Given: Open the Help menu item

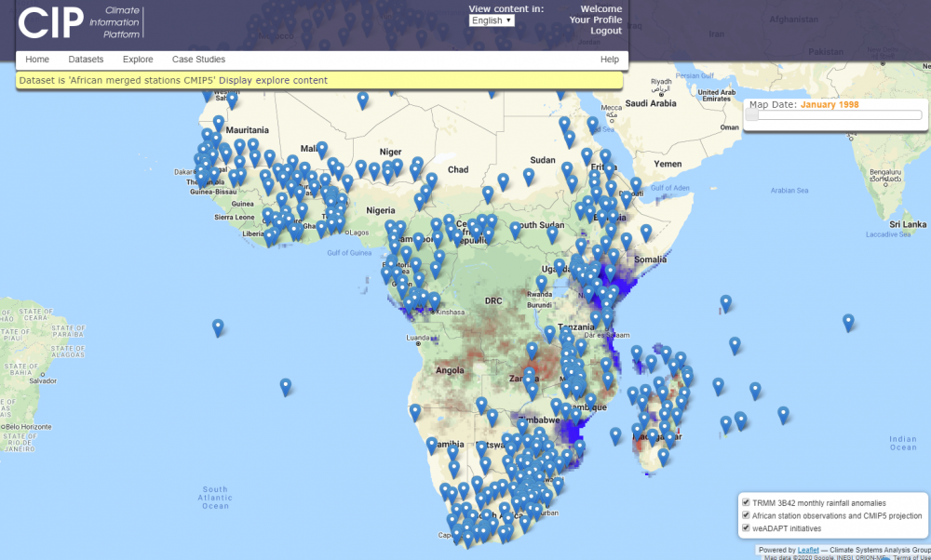Looking at the screenshot, I should pyautogui.click(x=609, y=60).
